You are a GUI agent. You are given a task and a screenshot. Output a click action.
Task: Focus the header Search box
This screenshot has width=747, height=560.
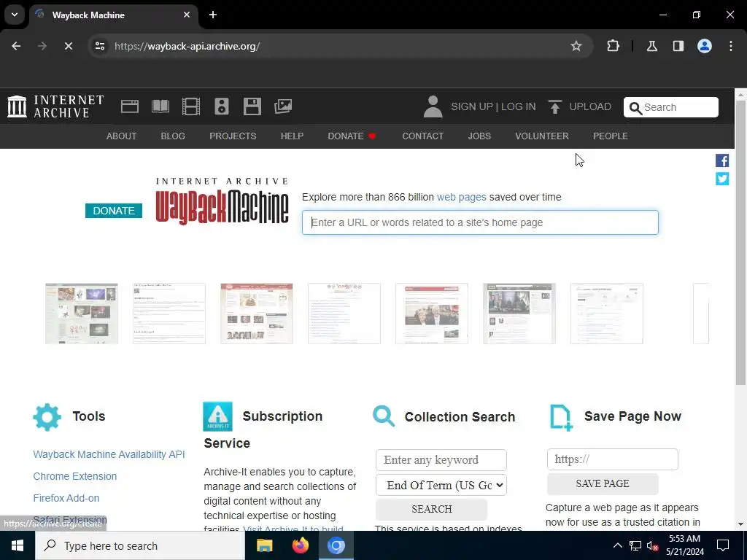point(671,107)
